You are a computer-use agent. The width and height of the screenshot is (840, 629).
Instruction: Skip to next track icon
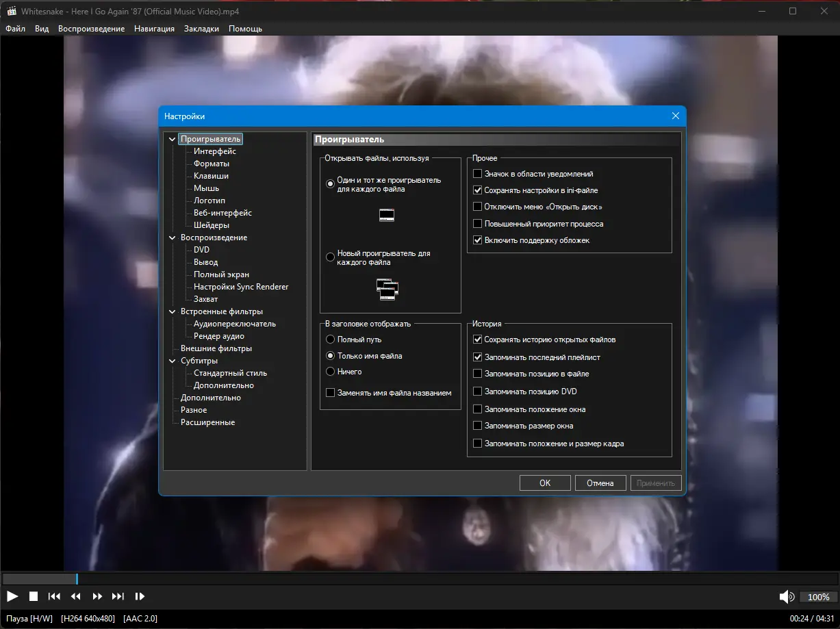[x=118, y=596]
